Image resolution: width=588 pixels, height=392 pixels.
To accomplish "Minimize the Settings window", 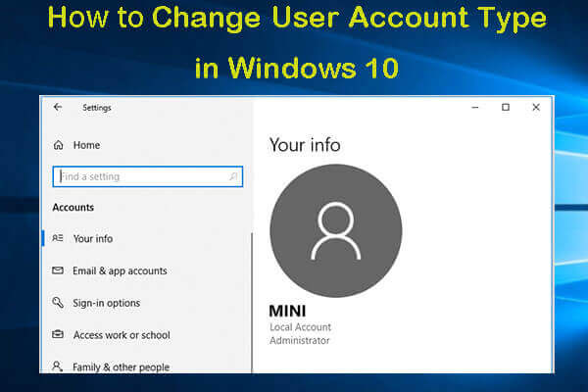I will click(x=475, y=108).
